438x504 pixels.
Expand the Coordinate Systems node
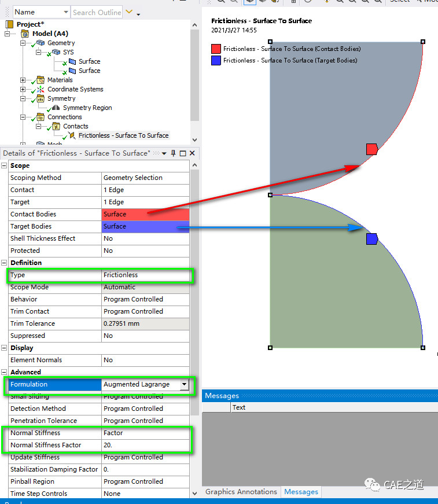(23, 89)
